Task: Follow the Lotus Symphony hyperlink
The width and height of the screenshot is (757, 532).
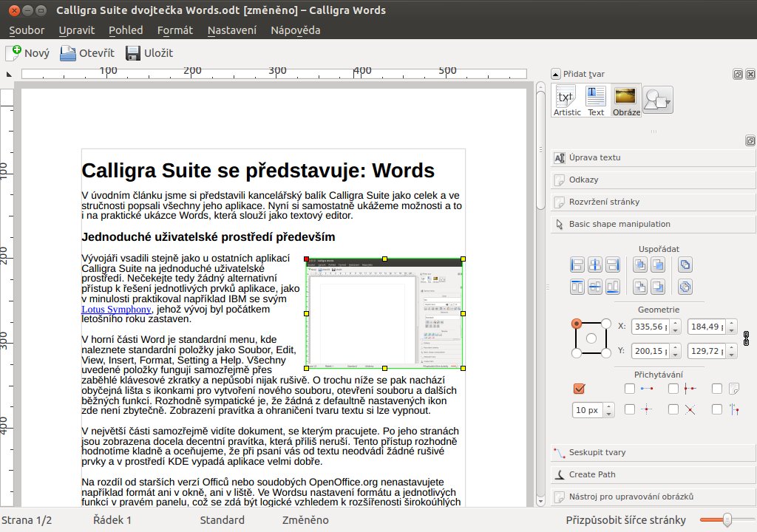Action: [x=116, y=310]
